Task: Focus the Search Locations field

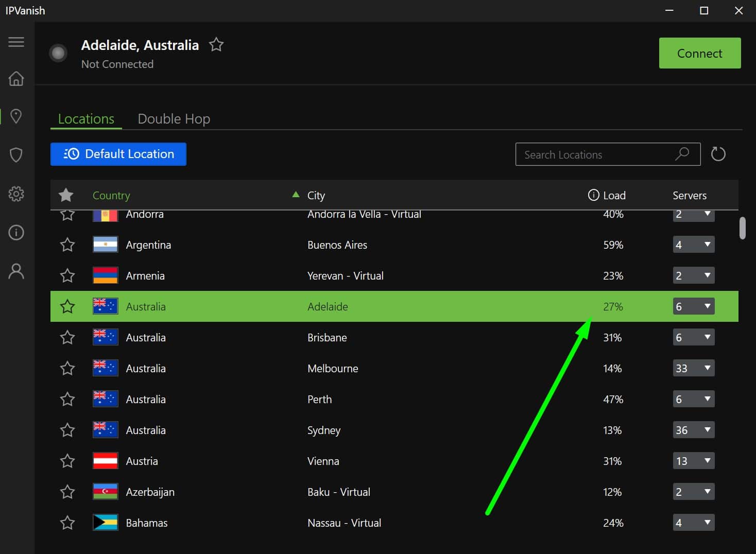Action: (608, 154)
